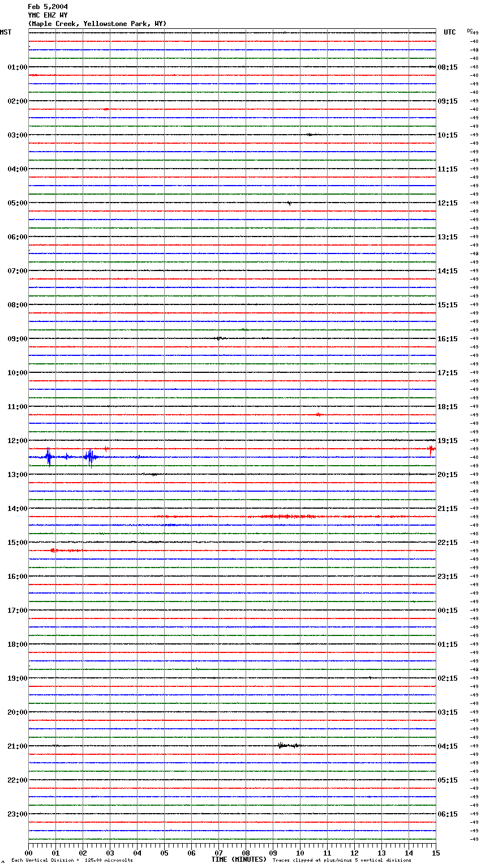Image resolution: width=481 pixels, height=868 pixels.
Task: Click the 06:15 UTC time label
Action: [448, 814]
